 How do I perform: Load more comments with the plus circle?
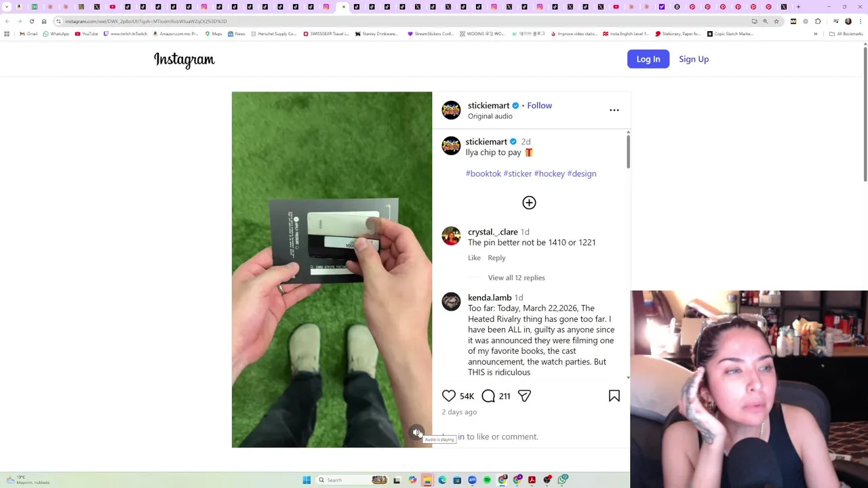529,203
